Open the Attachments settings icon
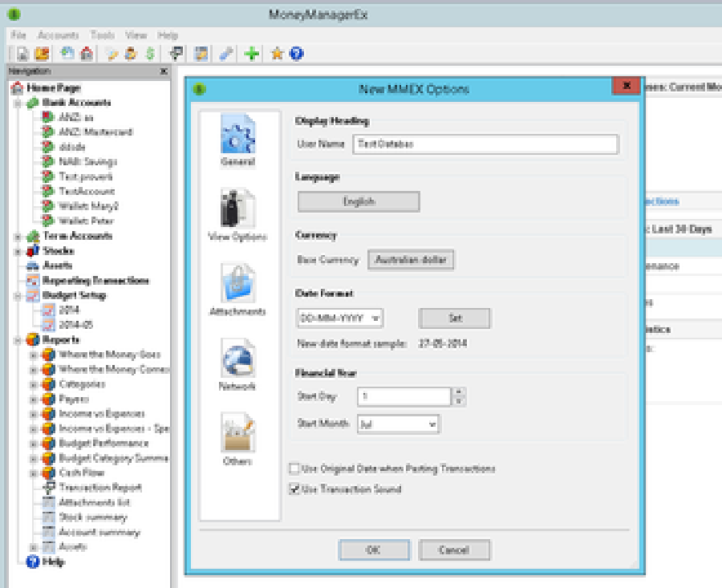This screenshot has width=722, height=588. [237, 283]
